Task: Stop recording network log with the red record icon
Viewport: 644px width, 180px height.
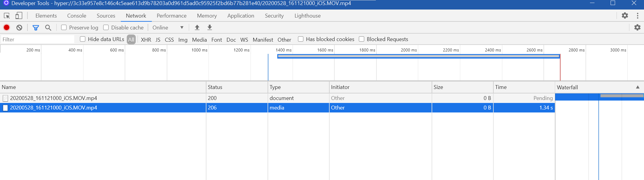Action: click(x=7, y=27)
